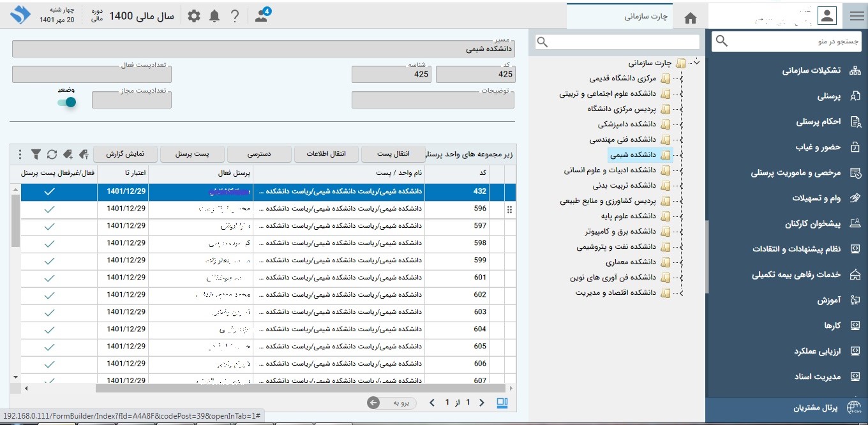Click the نمایش گزارش button
Image resolution: width=868 pixels, height=425 pixels.
(x=125, y=154)
